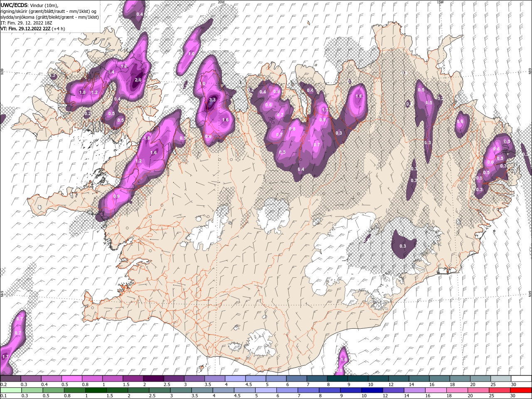Viewport: 532px width, 399px height.
Task: Click the 20W longitude label
Action: 221,2
